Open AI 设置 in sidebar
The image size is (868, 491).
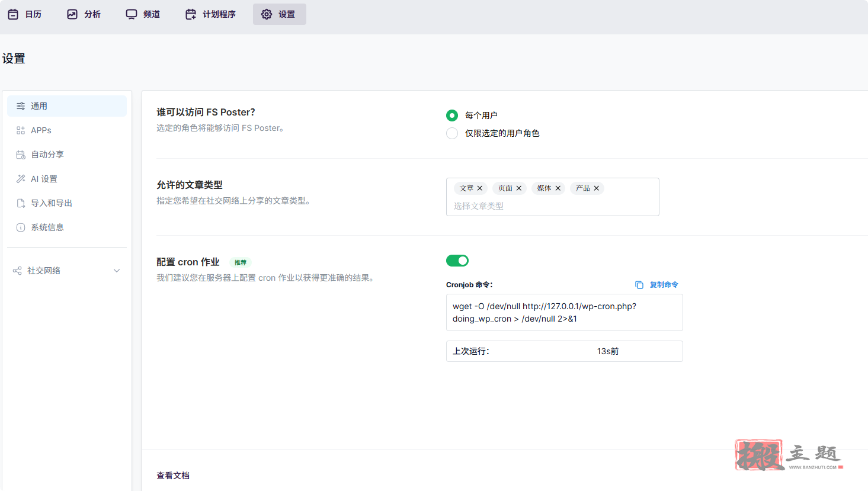coord(67,179)
